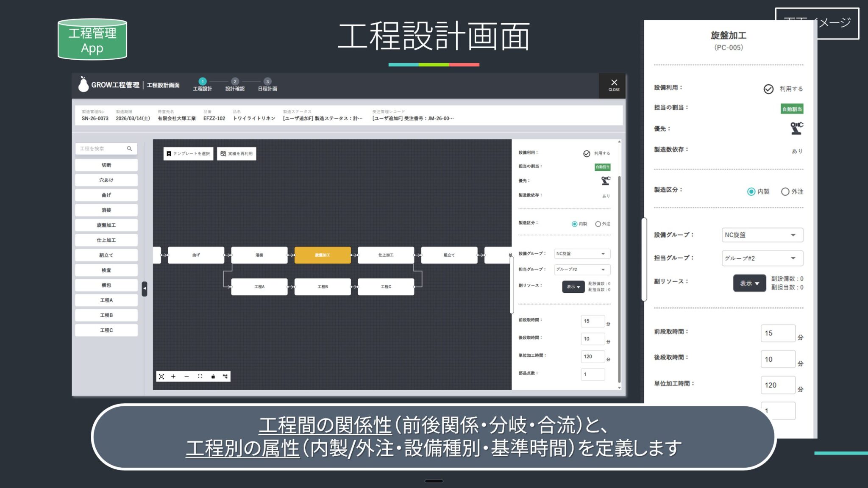Click テンプレートを選択 button
The width and height of the screenshot is (868, 488).
(x=188, y=154)
